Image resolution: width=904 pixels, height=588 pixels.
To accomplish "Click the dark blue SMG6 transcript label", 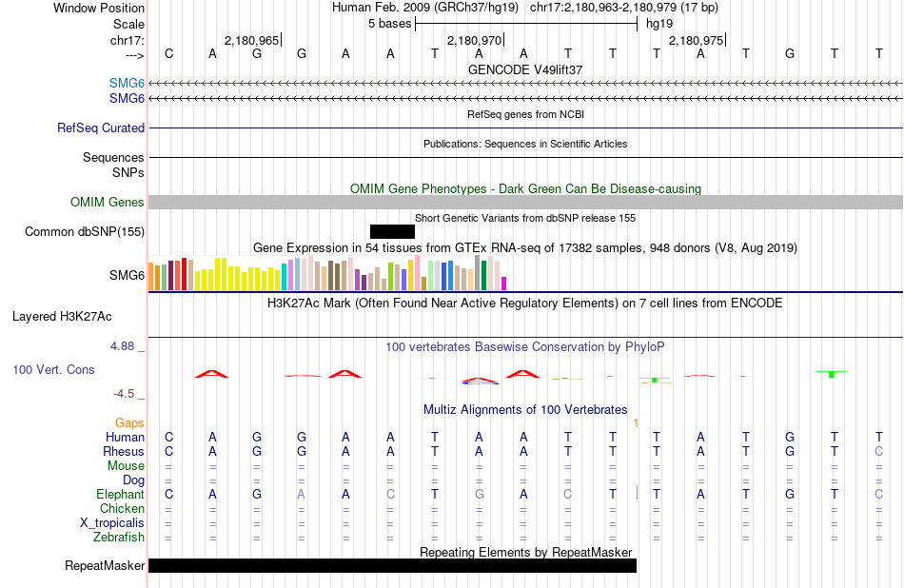I will point(127,99).
